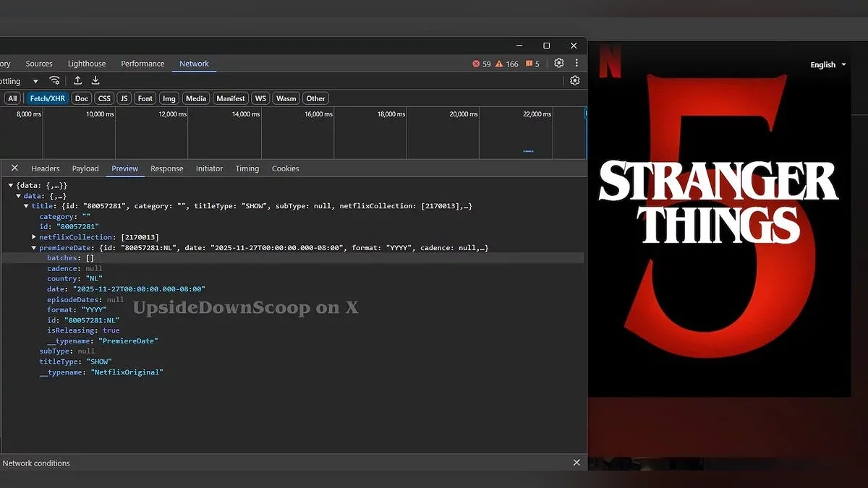Toggle the Fetch/XHR request filter
The image size is (868, 488).
(48, 98)
